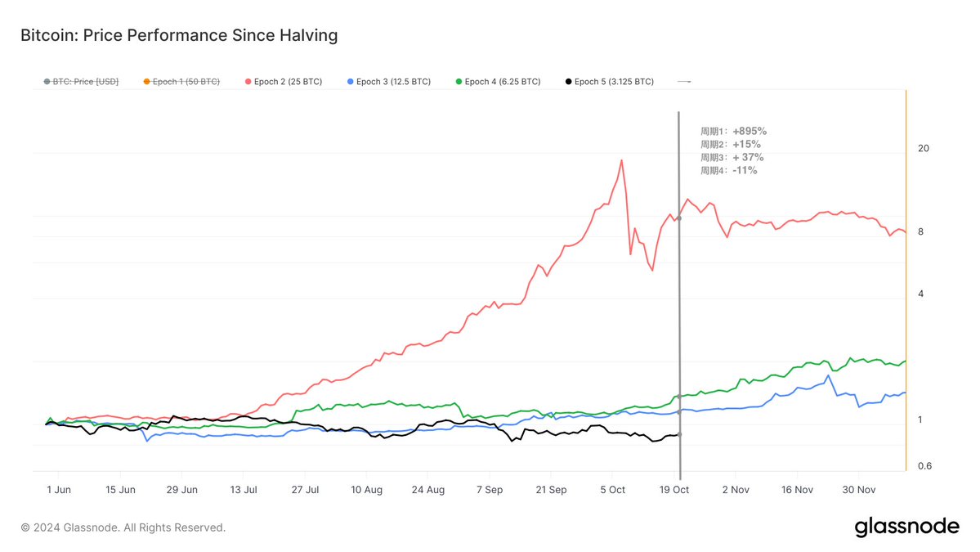Click the '周期1: +895%' annotation
This screenshot has width=980, height=552.
(733, 131)
